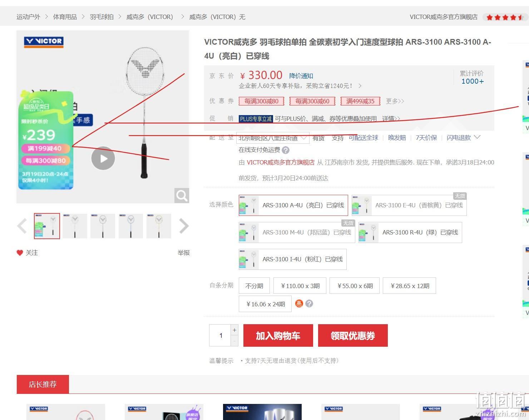529x420 pixels.
Task: Show previous thumbnails with left arrow
Action: 22,226
